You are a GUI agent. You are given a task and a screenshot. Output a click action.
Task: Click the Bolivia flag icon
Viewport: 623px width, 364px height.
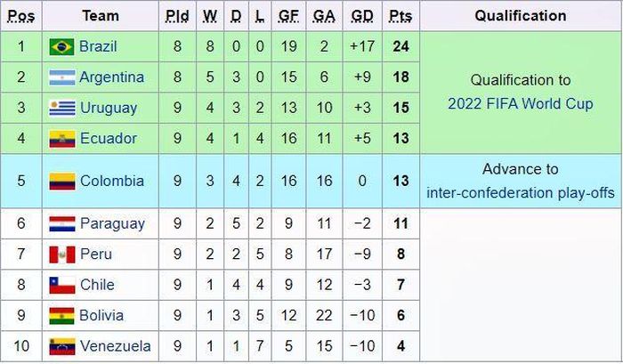tap(62, 316)
